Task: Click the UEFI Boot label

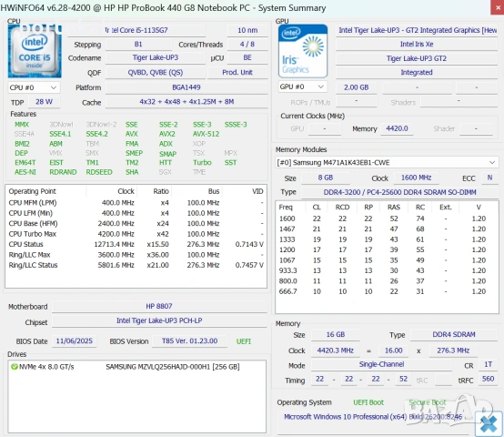Action: pos(368,402)
